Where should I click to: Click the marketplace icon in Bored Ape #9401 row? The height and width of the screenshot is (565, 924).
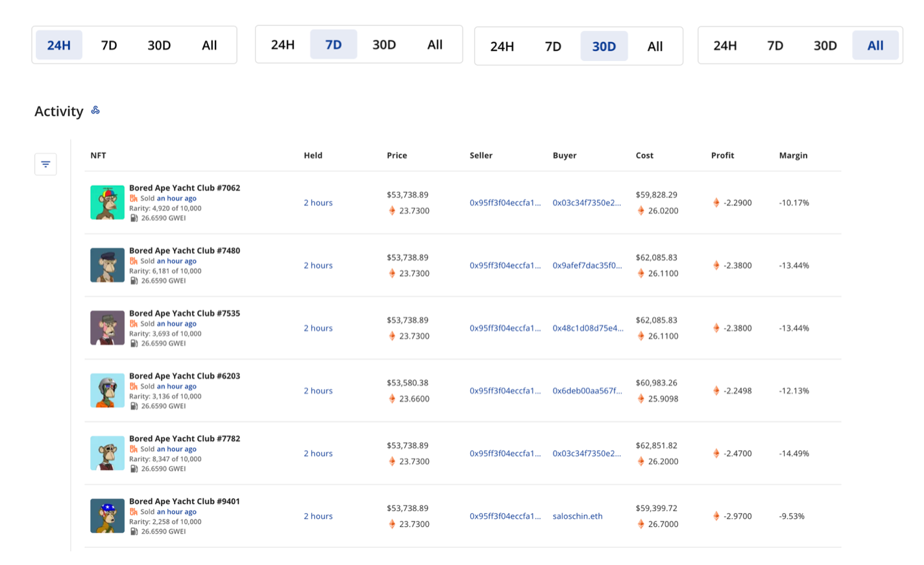(x=133, y=512)
